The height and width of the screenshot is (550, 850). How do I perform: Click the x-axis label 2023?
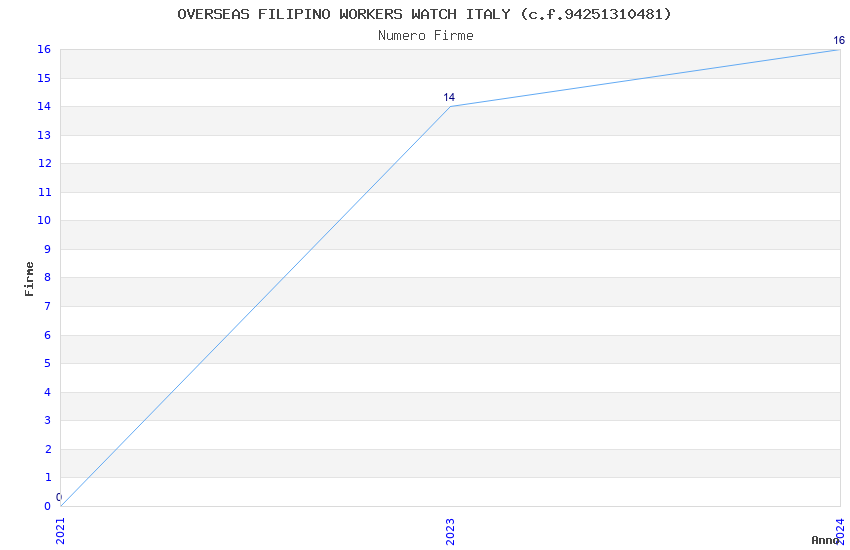coord(450,531)
